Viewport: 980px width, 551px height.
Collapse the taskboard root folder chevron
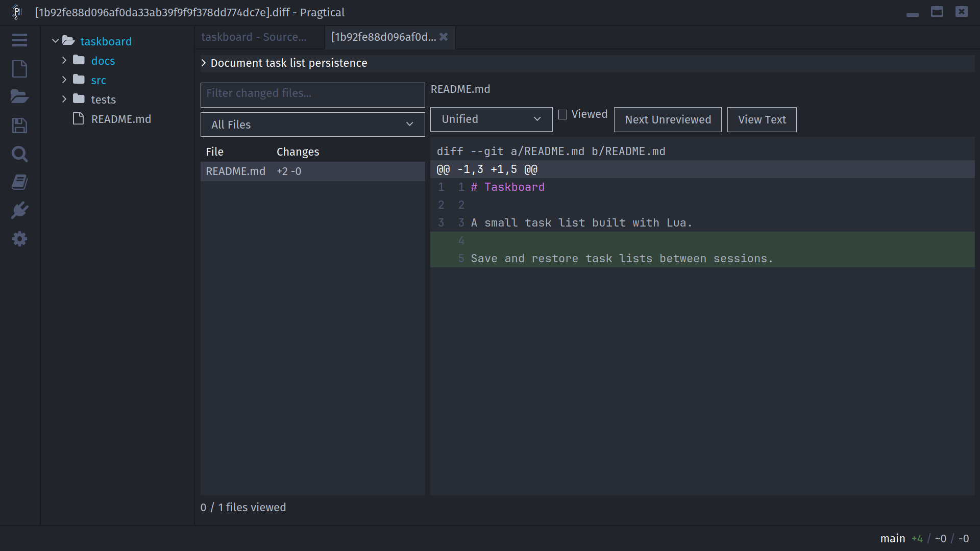[55, 41]
